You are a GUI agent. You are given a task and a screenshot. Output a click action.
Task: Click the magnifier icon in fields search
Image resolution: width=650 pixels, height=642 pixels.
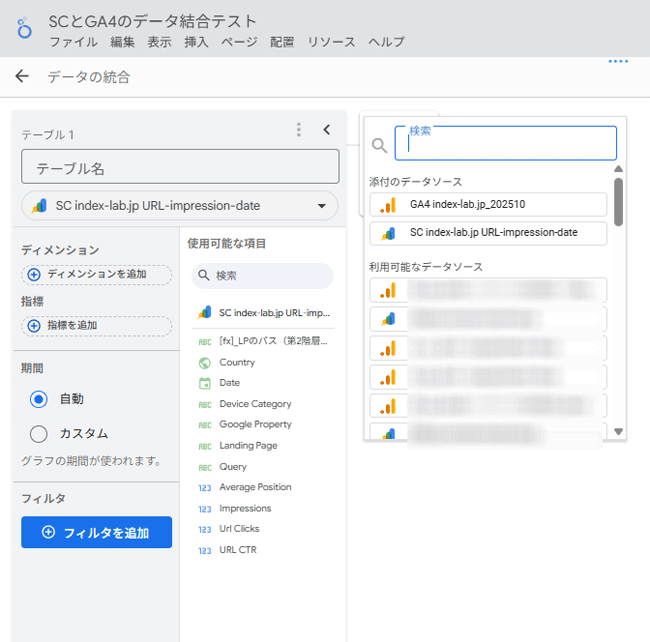pyautogui.click(x=203, y=275)
